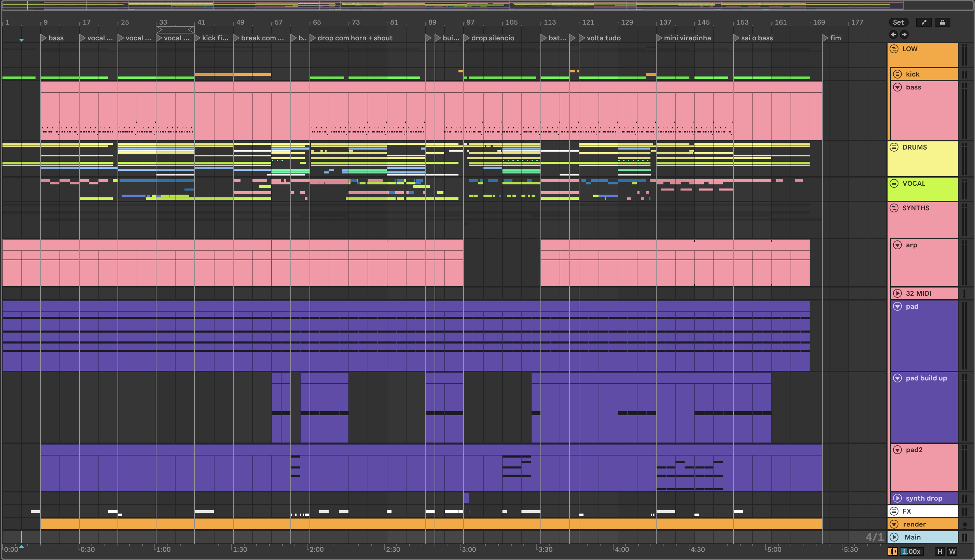The width and height of the screenshot is (975, 560).
Task: Toggle the H height optimize button
Action: [x=939, y=551]
